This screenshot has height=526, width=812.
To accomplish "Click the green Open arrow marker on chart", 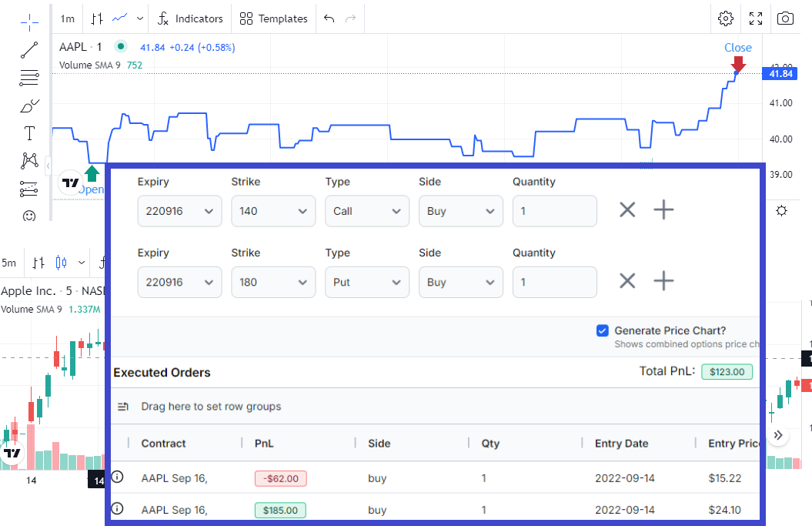I will point(92,173).
